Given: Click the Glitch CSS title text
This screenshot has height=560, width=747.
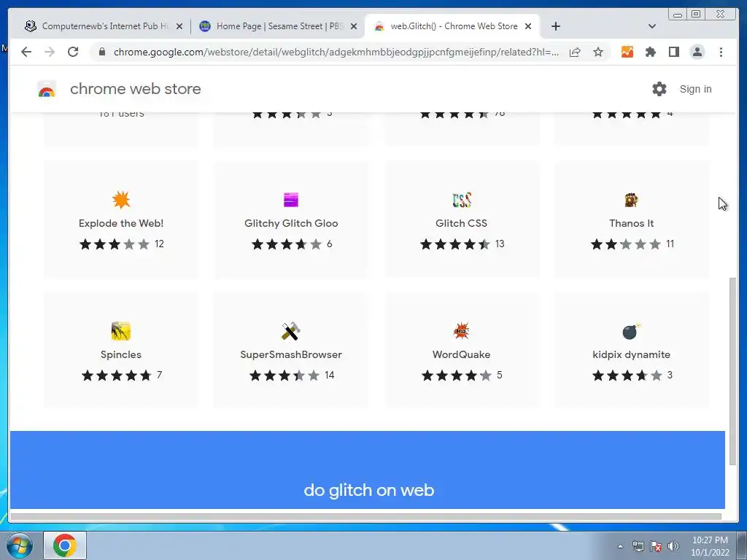Looking at the screenshot, I should (461, 223).
